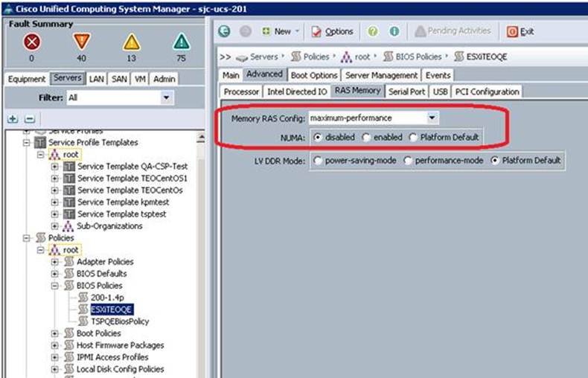Screen dimensions: 588x378
Task: Open the info icon in toolbar
Action: pyautogui.click(x=394, y=31)
